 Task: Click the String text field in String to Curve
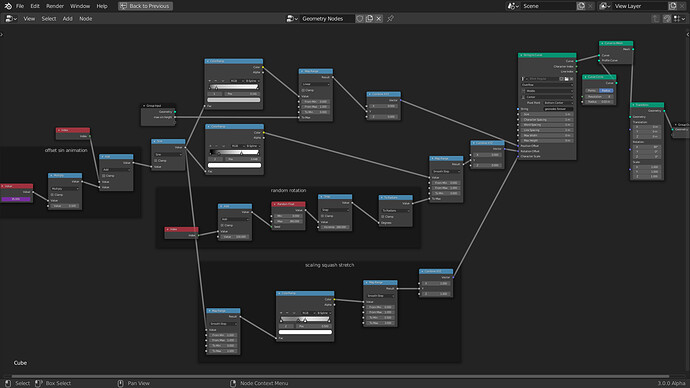[x=558, y=109]
